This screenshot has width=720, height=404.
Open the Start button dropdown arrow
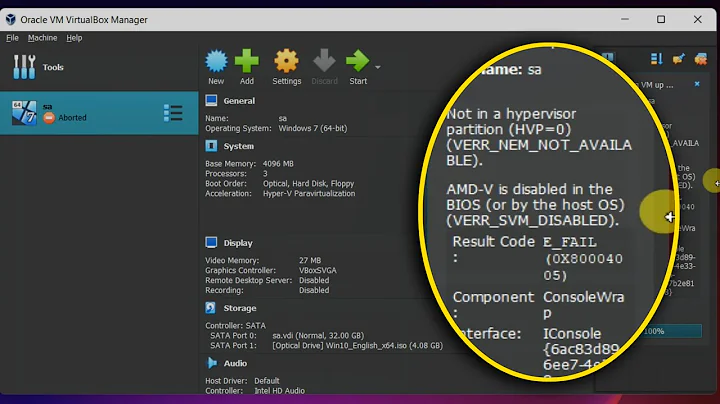(377, 67)
